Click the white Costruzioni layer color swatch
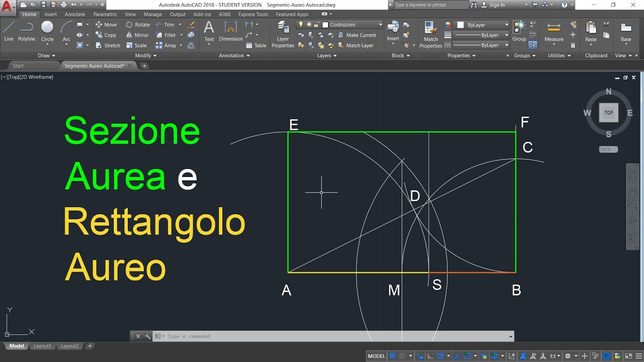Screen dimensions: 644x362 tap(325, 25)
